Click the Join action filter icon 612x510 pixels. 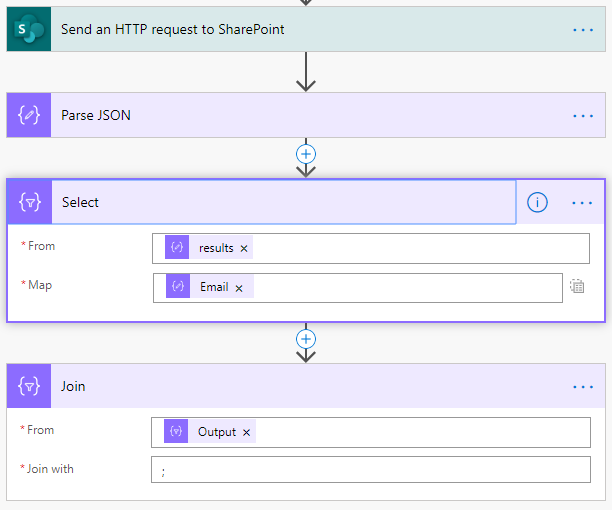[x=29, y=386]
